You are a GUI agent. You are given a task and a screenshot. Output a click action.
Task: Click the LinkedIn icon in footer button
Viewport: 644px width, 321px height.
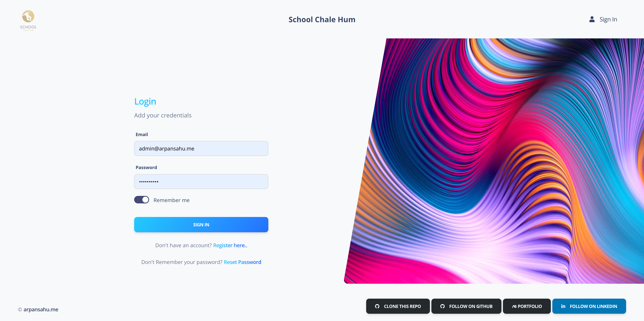tap(563, 306)
